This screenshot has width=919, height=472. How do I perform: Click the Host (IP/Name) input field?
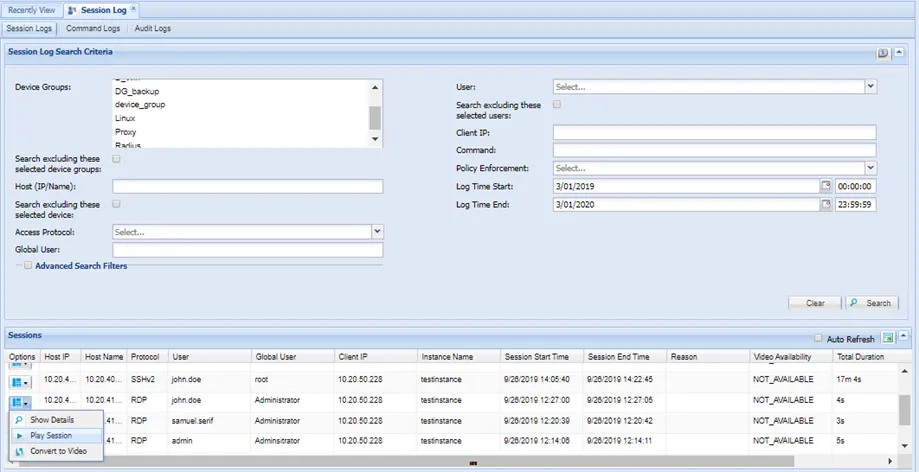point(247,186)
